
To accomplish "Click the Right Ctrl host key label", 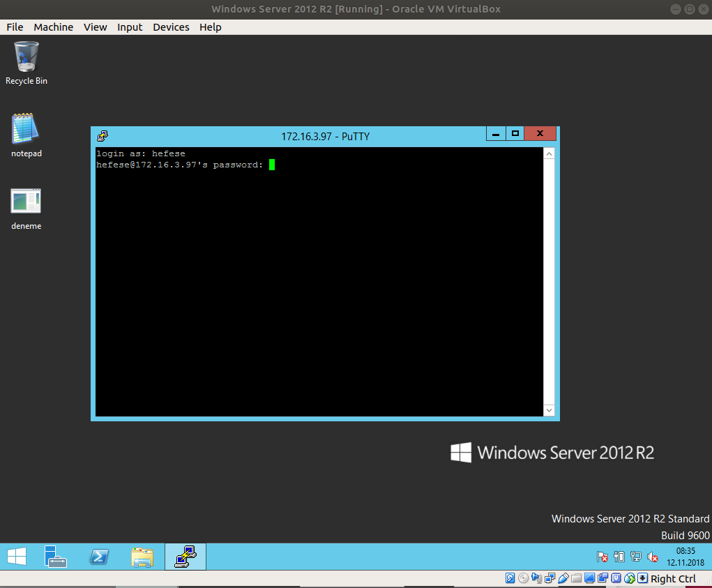I will click(673, 578).
